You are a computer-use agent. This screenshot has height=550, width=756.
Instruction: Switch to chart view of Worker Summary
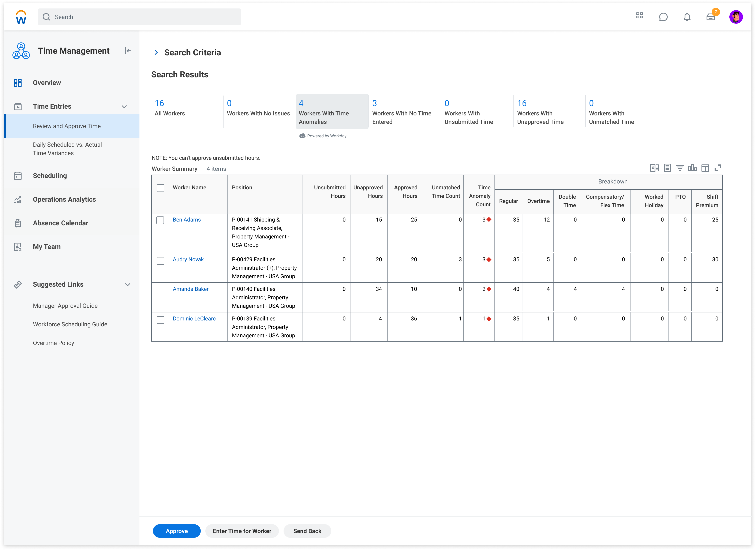pyautogui.click(x=693, y=168)
